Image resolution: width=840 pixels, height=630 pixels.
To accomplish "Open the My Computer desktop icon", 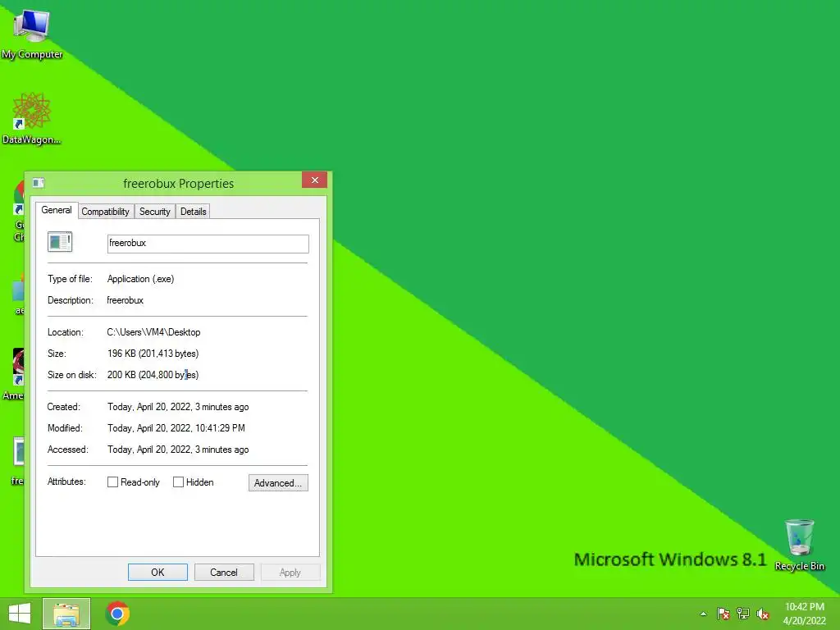I will [32, 33].
